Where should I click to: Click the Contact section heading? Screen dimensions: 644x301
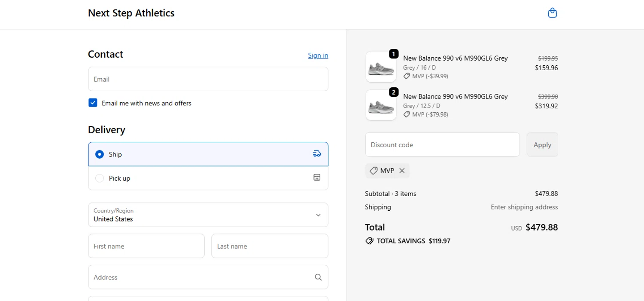tap(106, 54)
